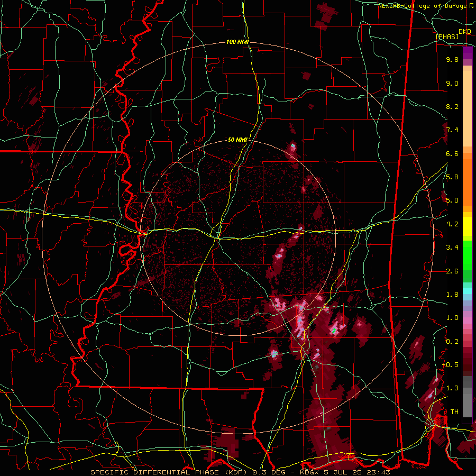
Task: Click the 1.8 scale value
Action: click(452, 295)
